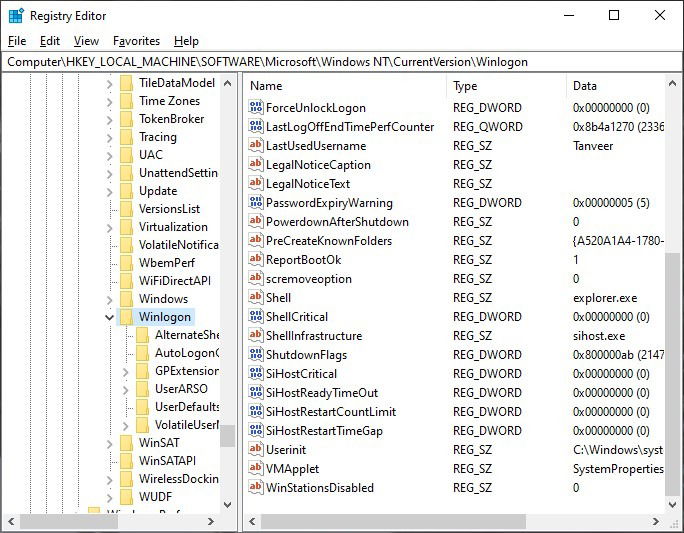The width and height of the screenshot is (684, 533).
Task: Open the Help menu
Action: (186, 41)
